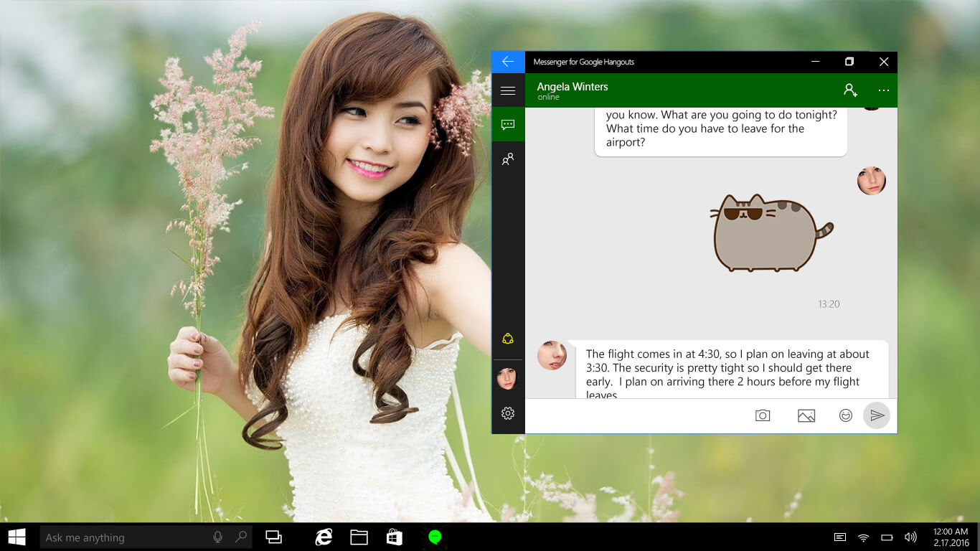Screen dimensions: 980x551
Task: Open the contacts people icon in sidebar
Action: (508, 159)
